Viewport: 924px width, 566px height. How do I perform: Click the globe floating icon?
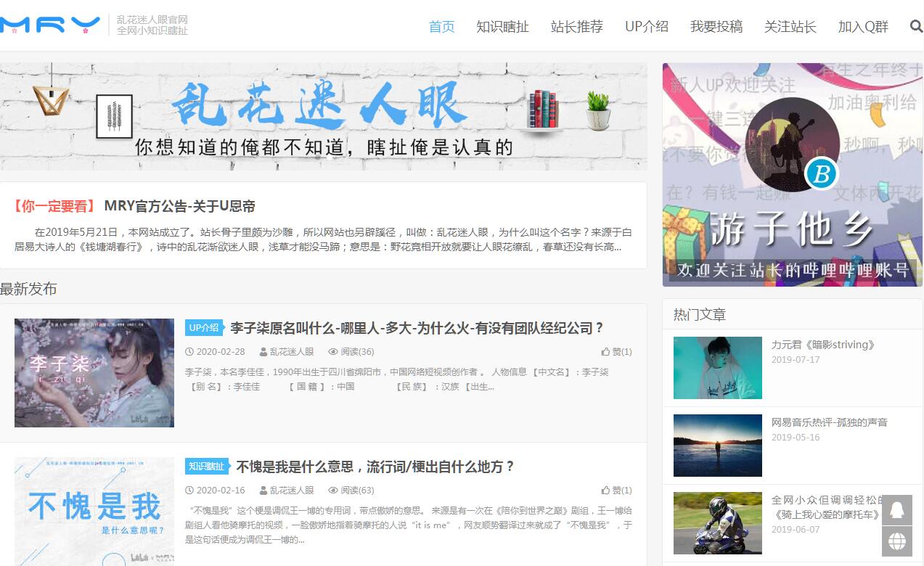coord(897,541)
